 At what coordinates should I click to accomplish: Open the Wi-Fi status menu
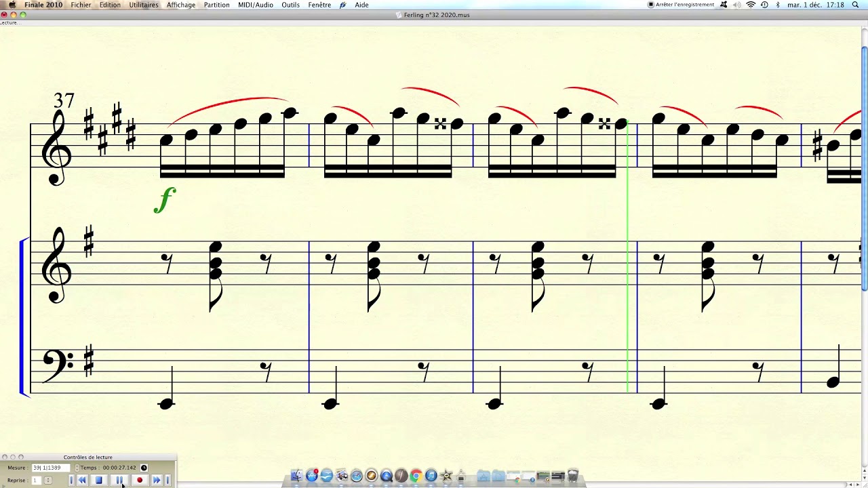(751, 5)
